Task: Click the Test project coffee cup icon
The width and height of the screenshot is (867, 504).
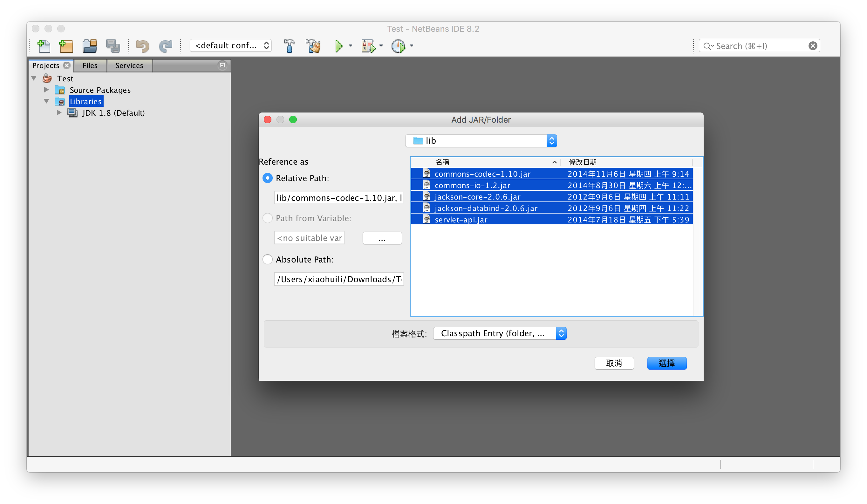Action: 47,78
